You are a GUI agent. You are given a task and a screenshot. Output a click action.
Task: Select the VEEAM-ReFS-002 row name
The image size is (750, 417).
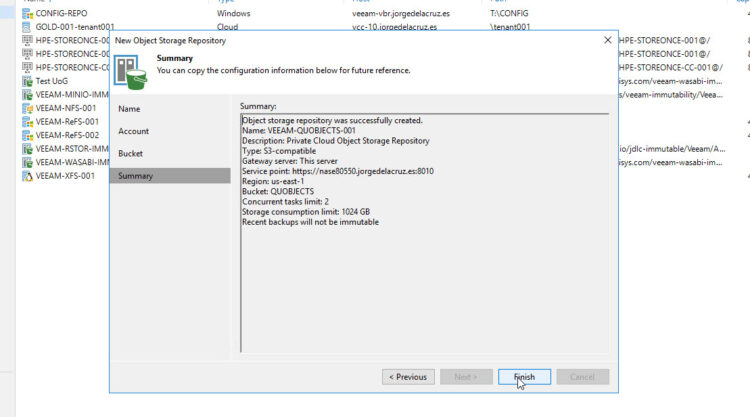pos(67,135)
